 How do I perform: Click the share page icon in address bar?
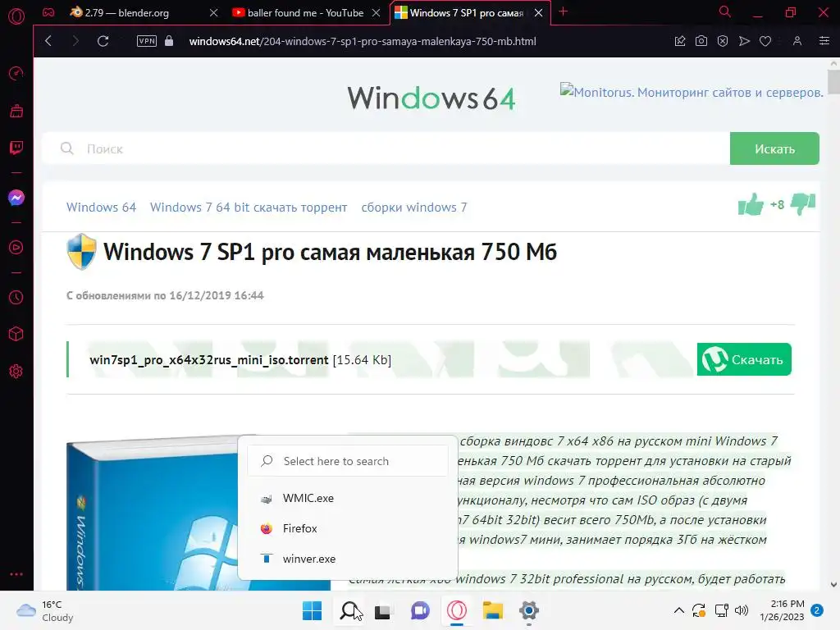[x=680, y=41]
